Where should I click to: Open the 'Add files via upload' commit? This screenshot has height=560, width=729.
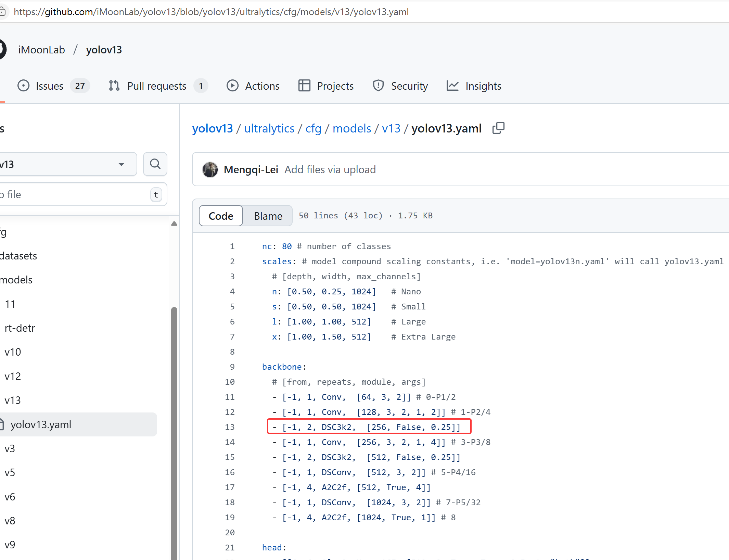pos(330,169)
